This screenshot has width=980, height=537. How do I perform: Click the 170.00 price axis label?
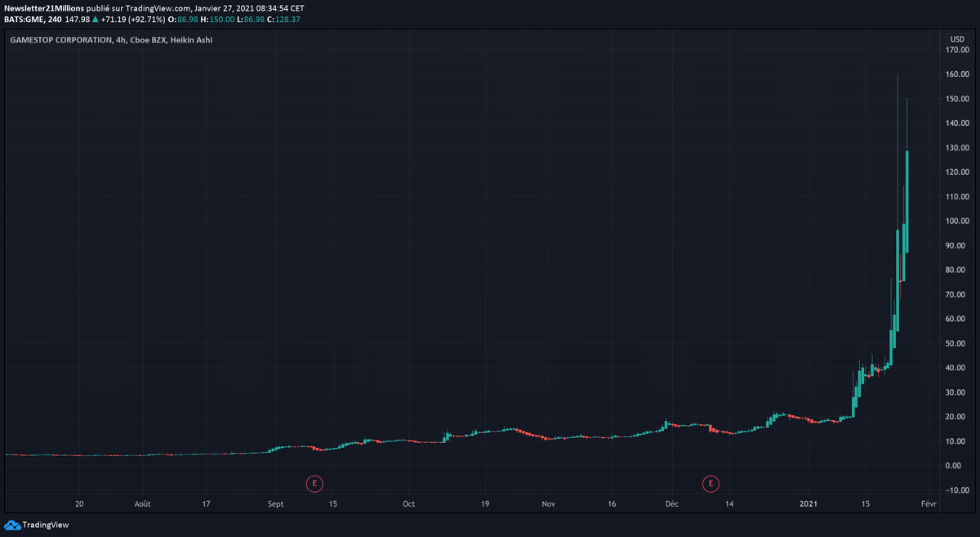(x=956, y=50)
